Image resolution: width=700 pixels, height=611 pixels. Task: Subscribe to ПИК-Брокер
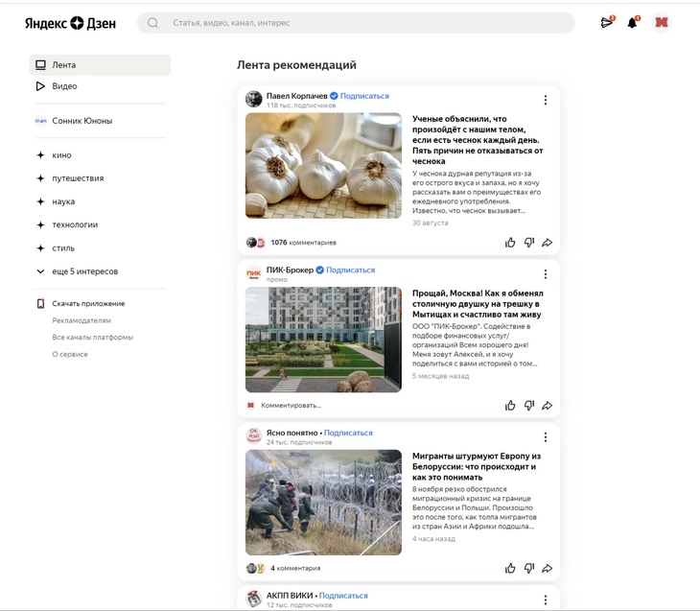(351, 270)
